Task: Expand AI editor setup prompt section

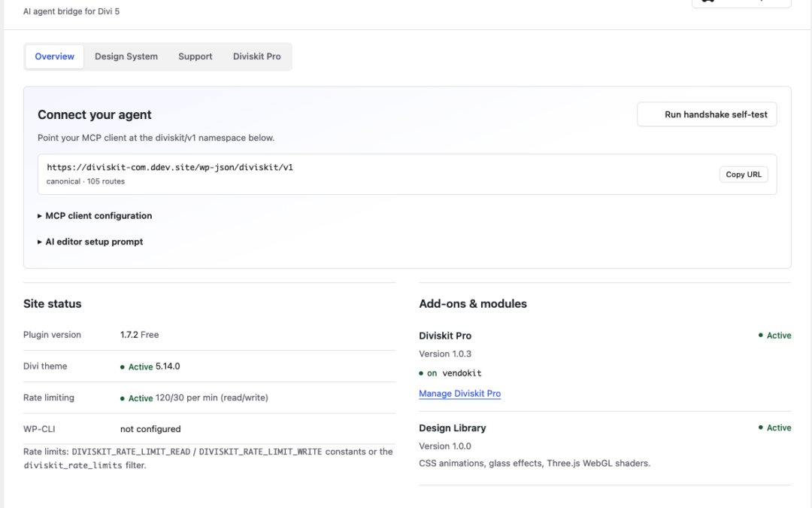Action: tap(90, 242)
